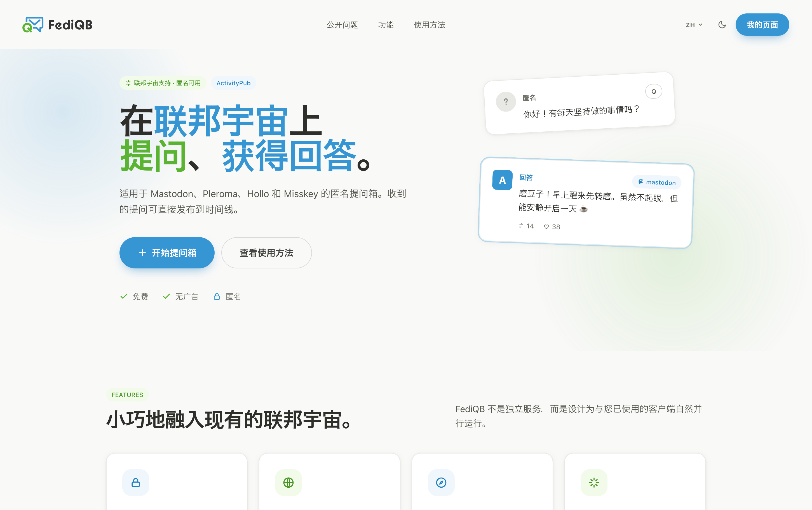Click the mastodon tag on answer card
Image resolution: width=812 pixels, height=510 pixels.
tap(657, 182)
